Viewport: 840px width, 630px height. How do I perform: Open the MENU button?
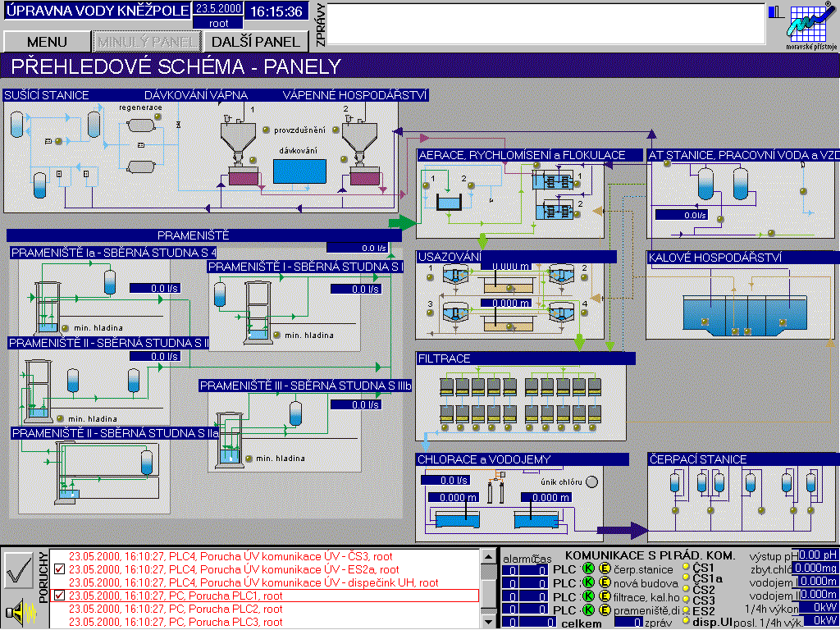tap(47, 42)
